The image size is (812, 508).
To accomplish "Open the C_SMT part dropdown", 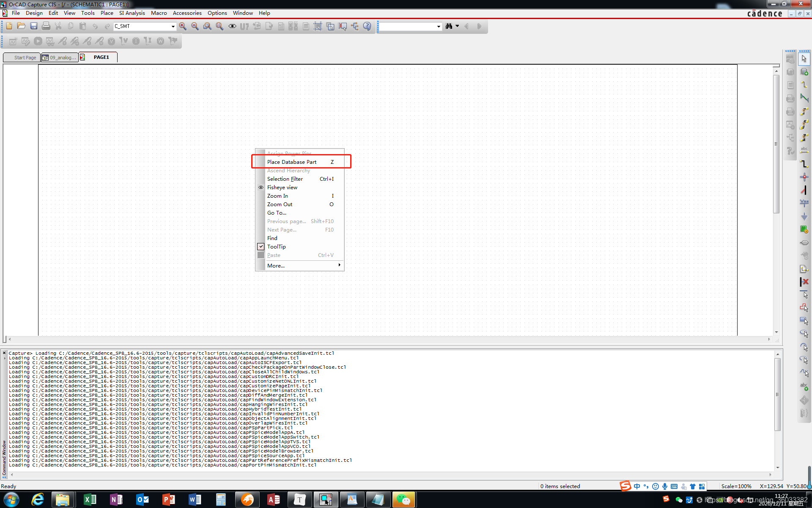I will 173,26.
